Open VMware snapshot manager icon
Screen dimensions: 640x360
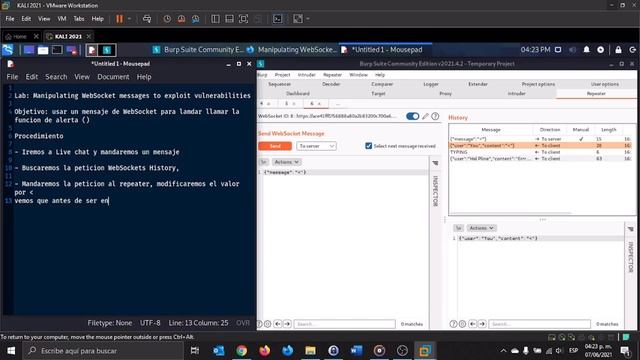point(196,19)
